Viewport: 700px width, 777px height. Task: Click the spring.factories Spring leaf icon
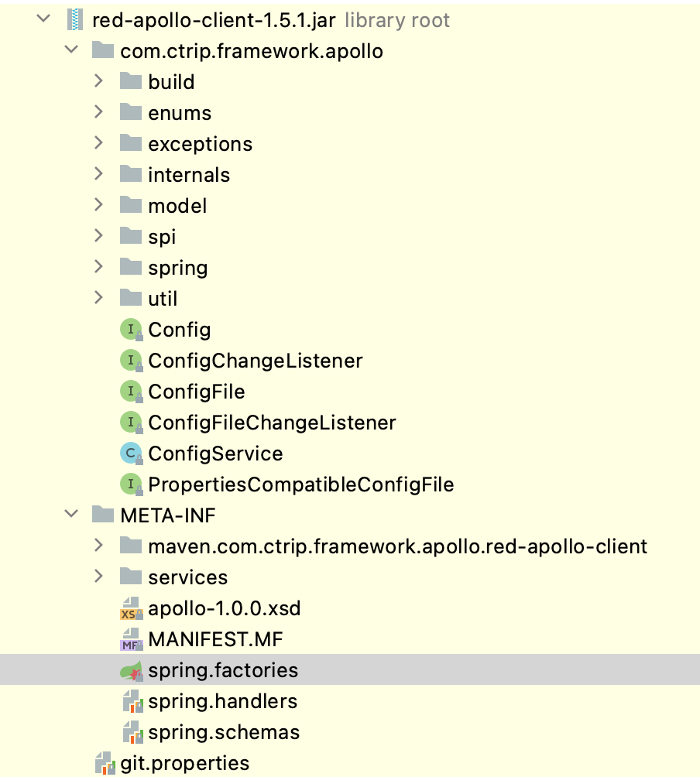(x=131, y=671)
